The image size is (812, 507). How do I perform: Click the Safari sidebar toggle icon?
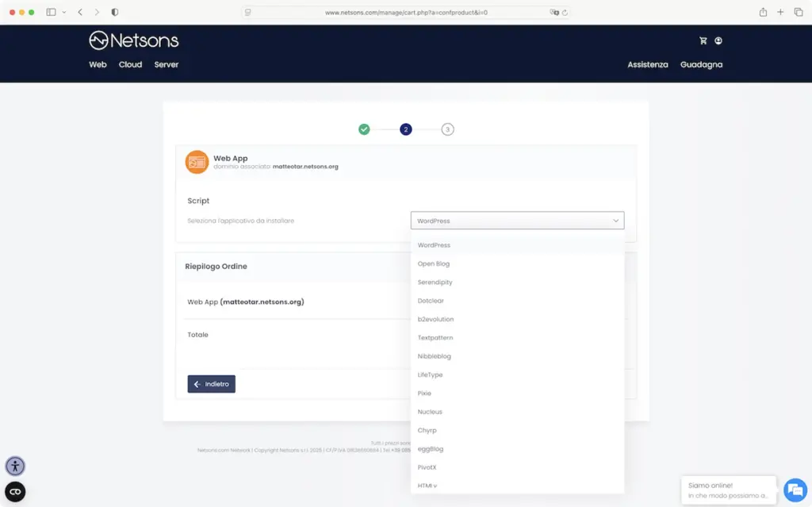(x=52, y=12)
